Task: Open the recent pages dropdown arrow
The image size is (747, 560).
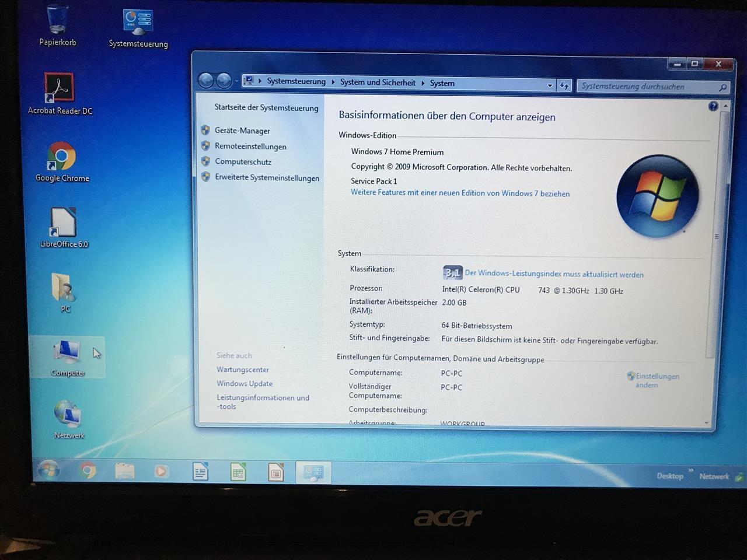Action: 236,81
